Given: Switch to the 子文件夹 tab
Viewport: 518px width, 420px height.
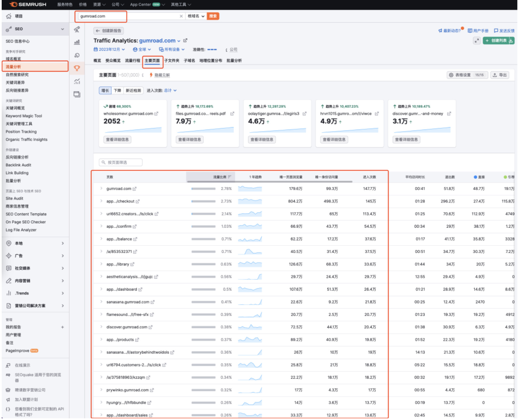Looking at the screenshot, I should [x=172, y=61].
